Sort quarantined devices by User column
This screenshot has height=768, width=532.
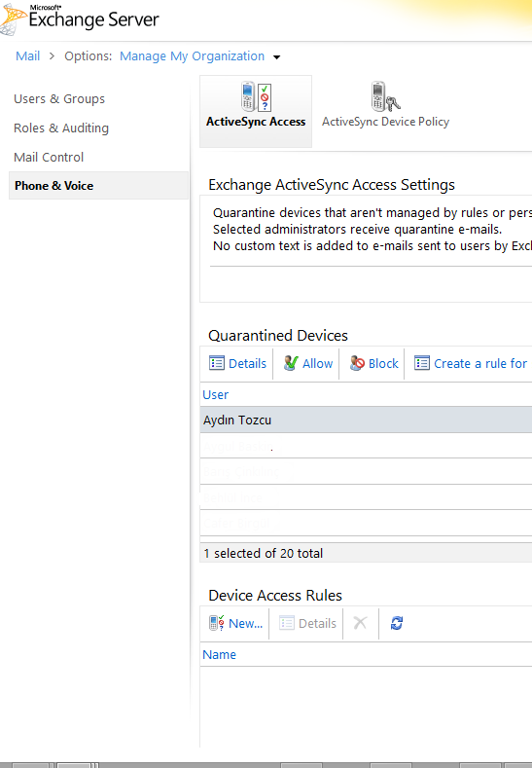point(216,395)
